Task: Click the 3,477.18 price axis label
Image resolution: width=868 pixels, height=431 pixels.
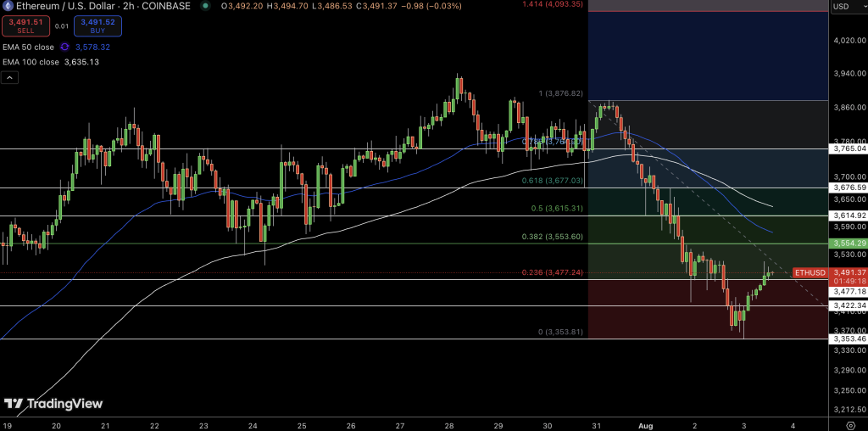Action: (x=849, y=291)
